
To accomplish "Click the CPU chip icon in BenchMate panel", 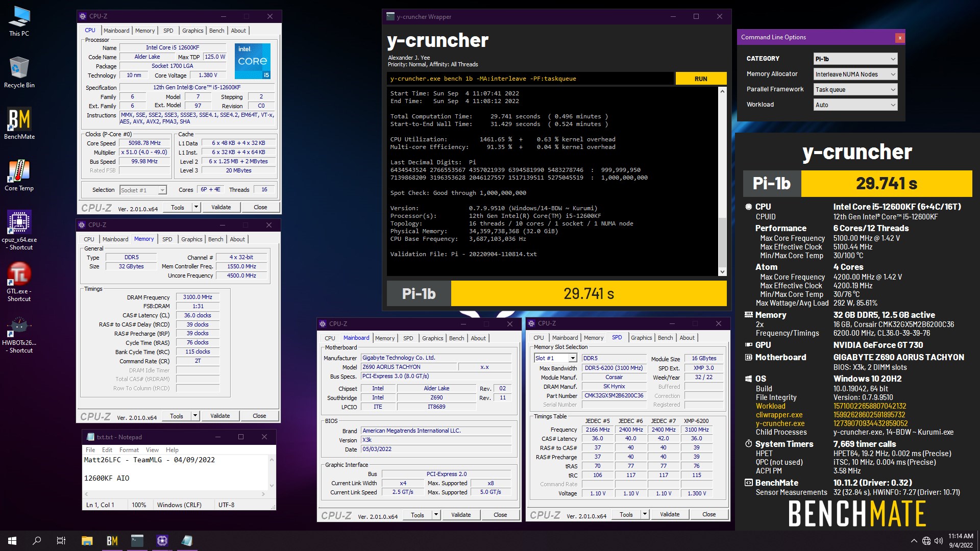I will pos(749,207).
